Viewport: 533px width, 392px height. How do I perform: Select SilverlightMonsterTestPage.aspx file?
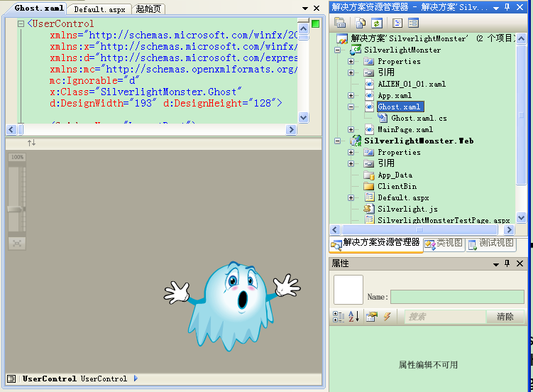(x=444, y=220)
